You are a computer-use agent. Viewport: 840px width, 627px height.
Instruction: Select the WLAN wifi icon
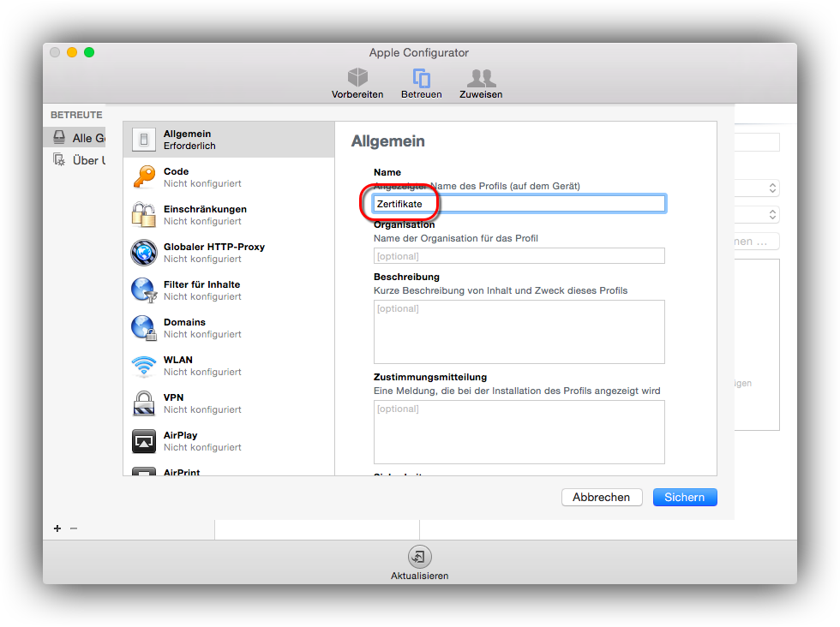tap(144, 366)
